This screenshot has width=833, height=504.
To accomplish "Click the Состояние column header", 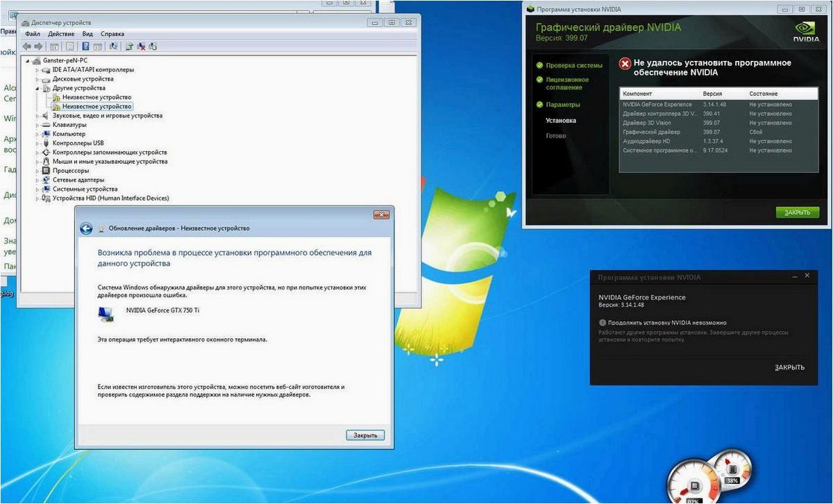I will [x=763, y=93].
